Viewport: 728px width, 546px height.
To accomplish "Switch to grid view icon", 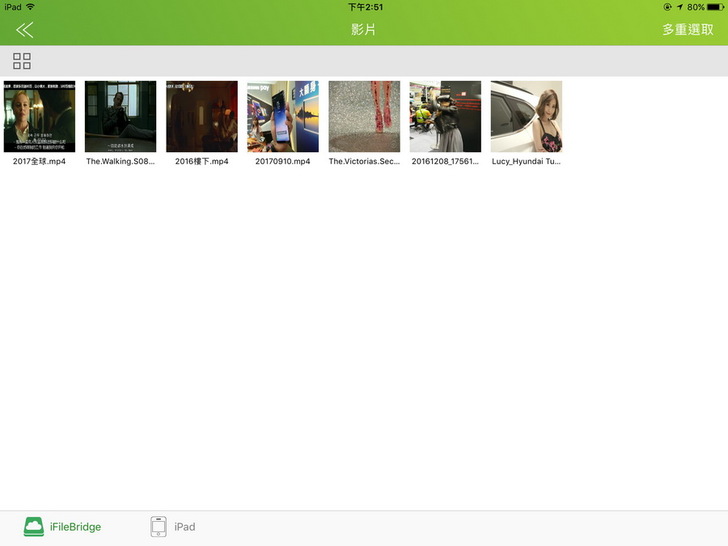I will click(x=22, y=61).
